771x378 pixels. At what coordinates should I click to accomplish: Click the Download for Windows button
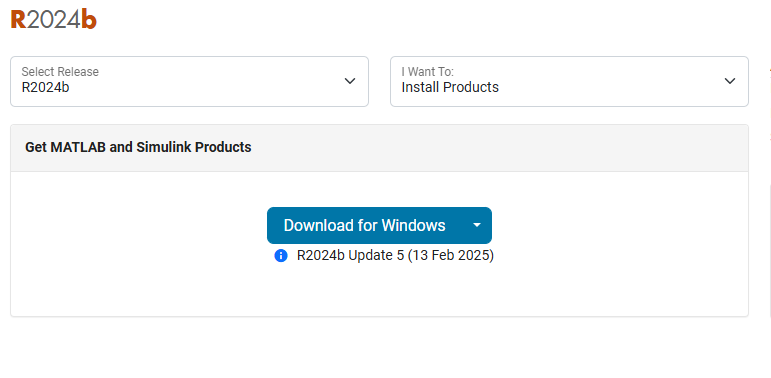[364, 226]
